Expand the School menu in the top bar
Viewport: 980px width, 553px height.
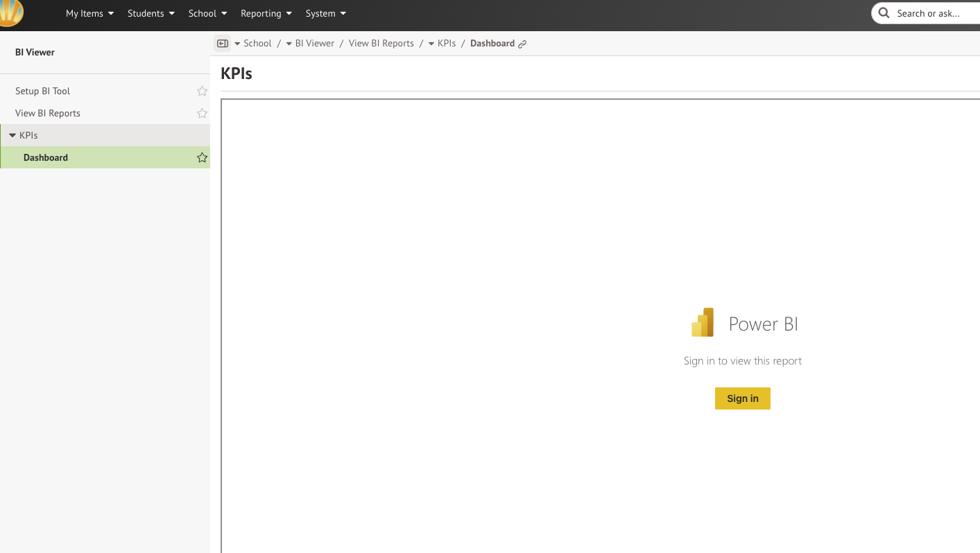[x=207, y=13]
